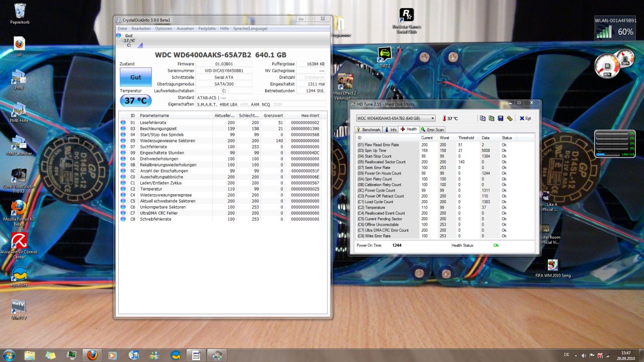Open PMB Launcher desktop icon
The height and width of the screenshot is (362, 644).
[19, 145]
